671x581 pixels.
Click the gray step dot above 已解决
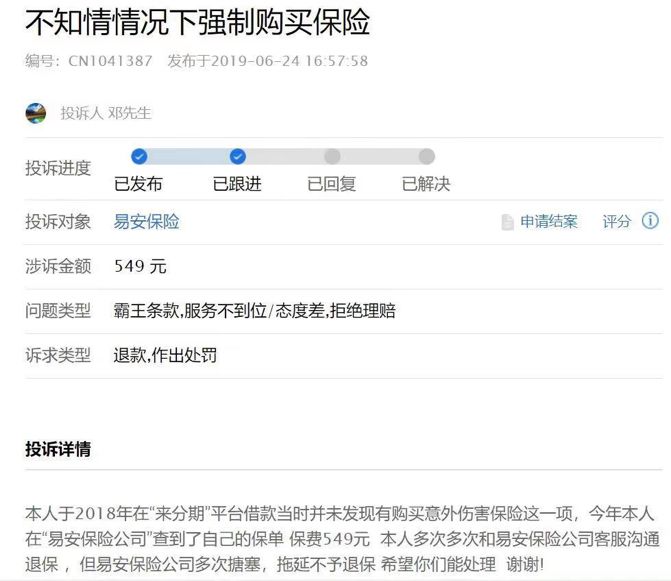pos(427,156)
